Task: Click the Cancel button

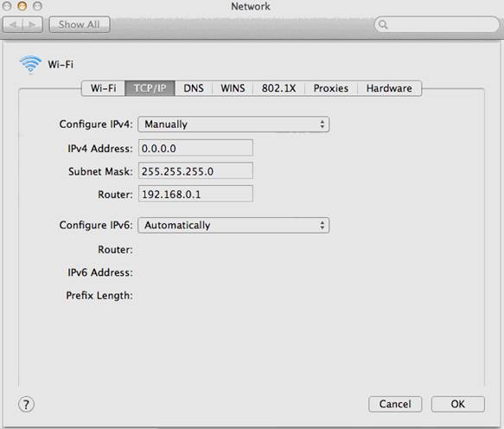Action: tap(395, 404)
